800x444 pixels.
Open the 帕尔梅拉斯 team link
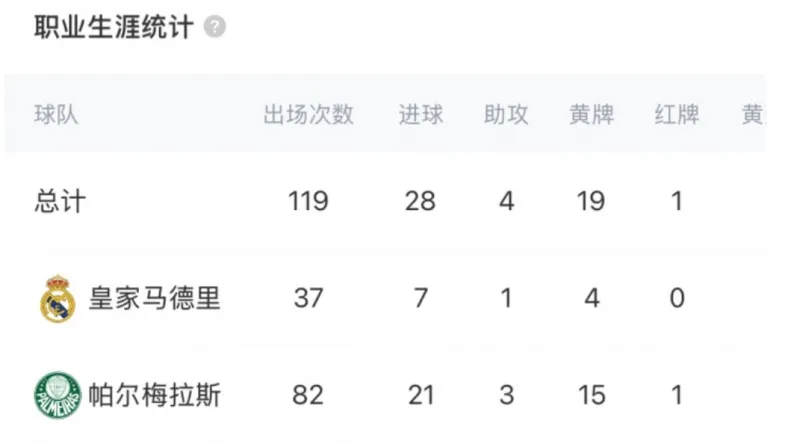[154, 395]
